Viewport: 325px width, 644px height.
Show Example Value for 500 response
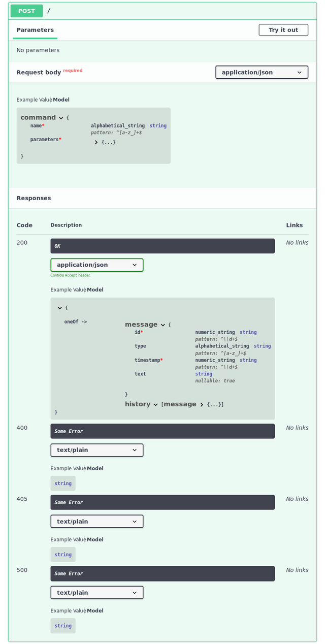pyautogui.click(x=68, y=610)
